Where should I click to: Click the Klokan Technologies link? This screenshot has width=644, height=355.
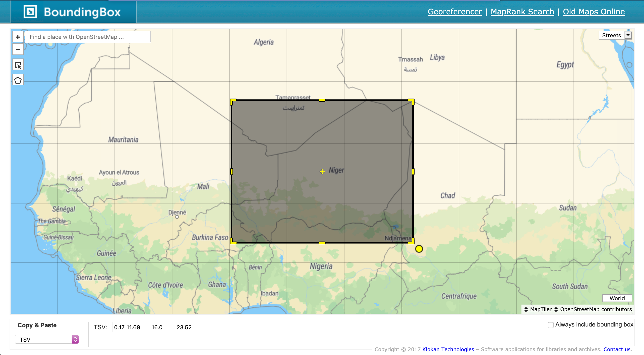[448, 349]
